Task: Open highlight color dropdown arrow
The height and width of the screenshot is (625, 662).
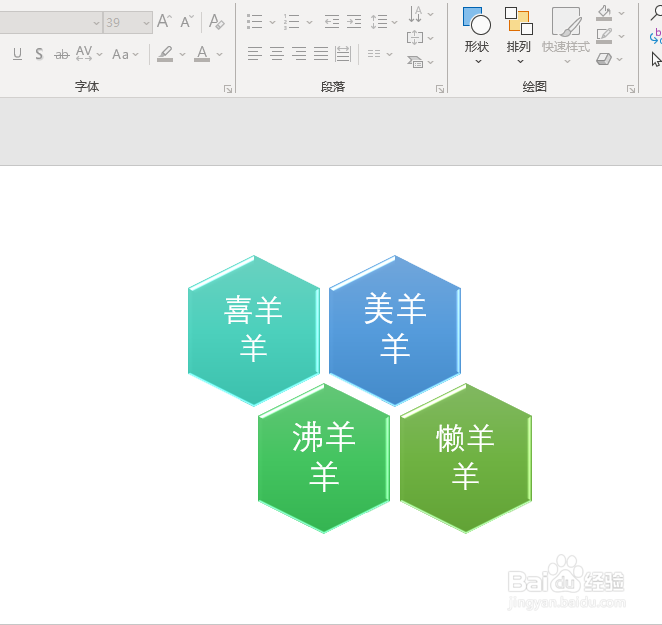Action: click(x=182, y=54)
